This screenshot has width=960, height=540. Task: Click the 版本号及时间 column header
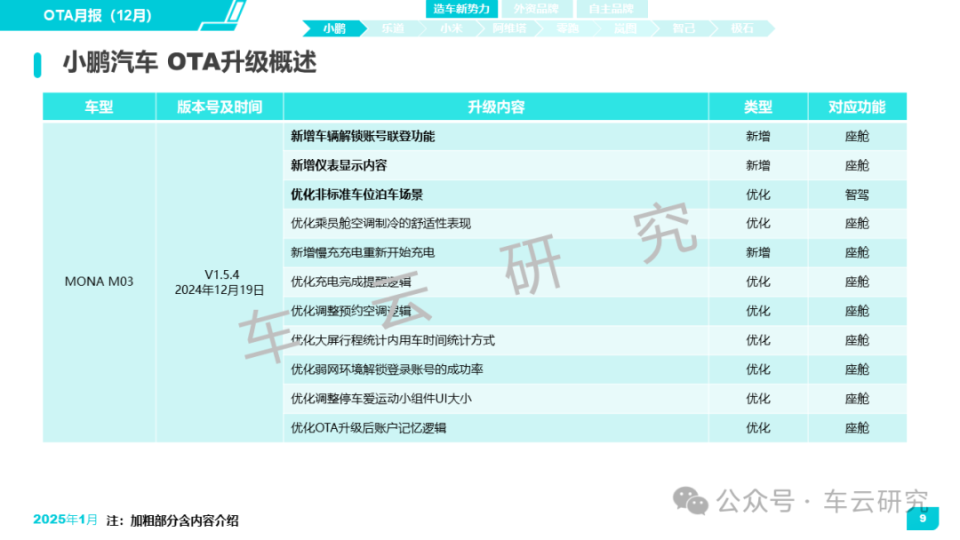coord(220,107)
